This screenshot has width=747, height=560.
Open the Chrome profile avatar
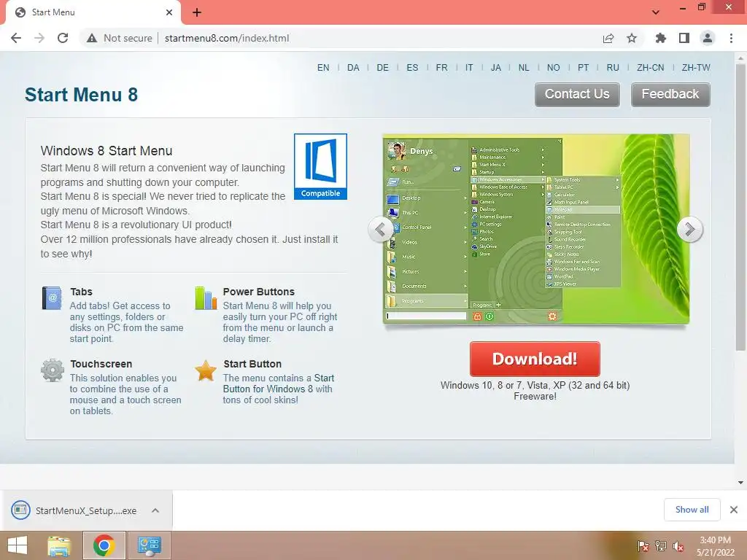click(x=708, y=38)
